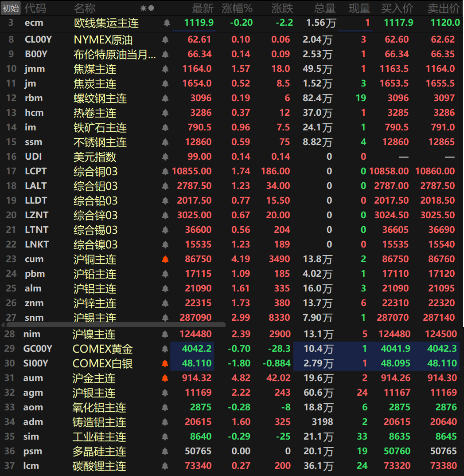Click the 碳酸锂主连 name cell
The image size is (464, 476).
click(x=99, y=466)
